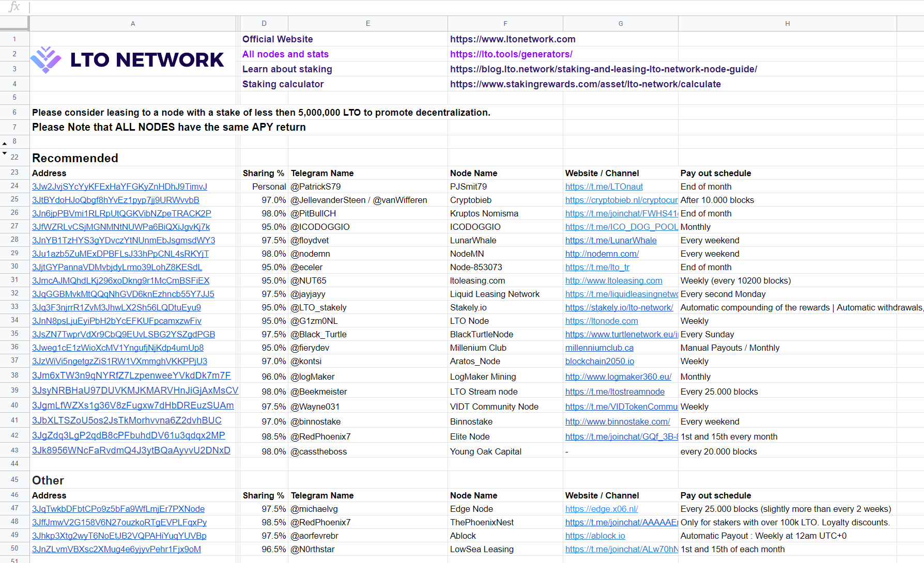Select the Manual Payouts / Monthly cell
This screenshot has width=924, height=563.
point(788,348)
